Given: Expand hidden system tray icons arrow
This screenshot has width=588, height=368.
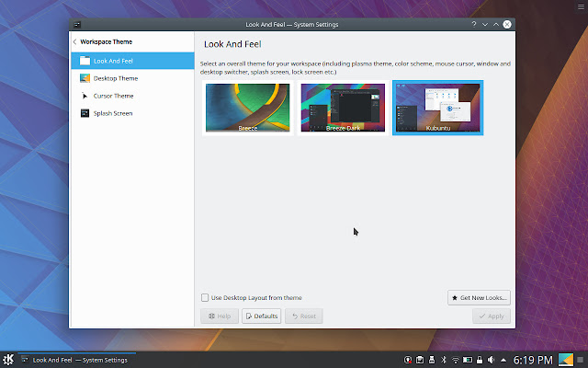Looking at the screenshot, I should coord(503,360).
